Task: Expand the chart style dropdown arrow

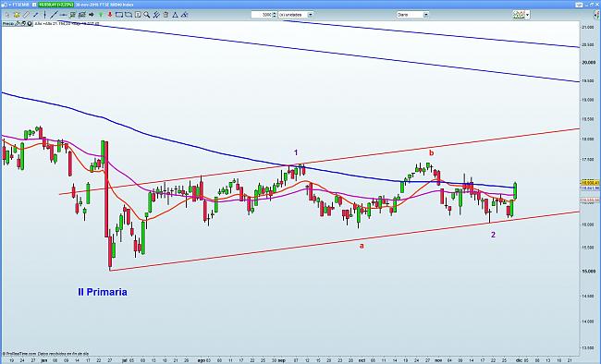Action: (528, 15)
